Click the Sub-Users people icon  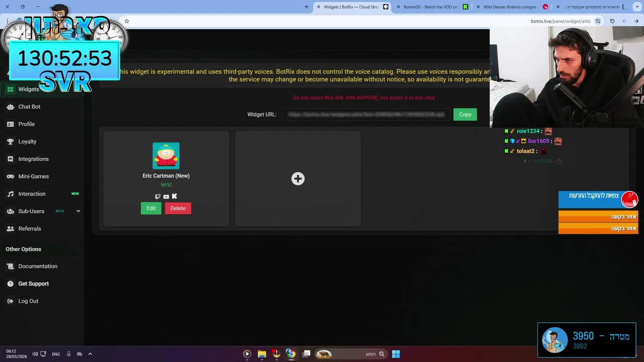[x=10, y=211]
